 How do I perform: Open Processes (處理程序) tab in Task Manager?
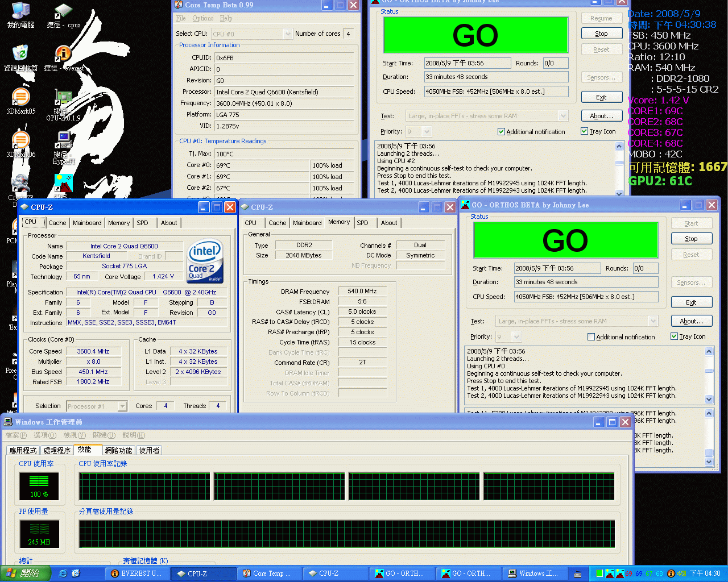pyautogui.click(x=57, y=450)
